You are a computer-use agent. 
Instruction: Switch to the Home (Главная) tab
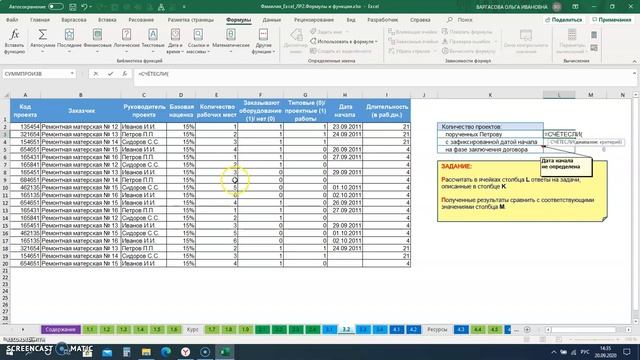coord(40,20)
